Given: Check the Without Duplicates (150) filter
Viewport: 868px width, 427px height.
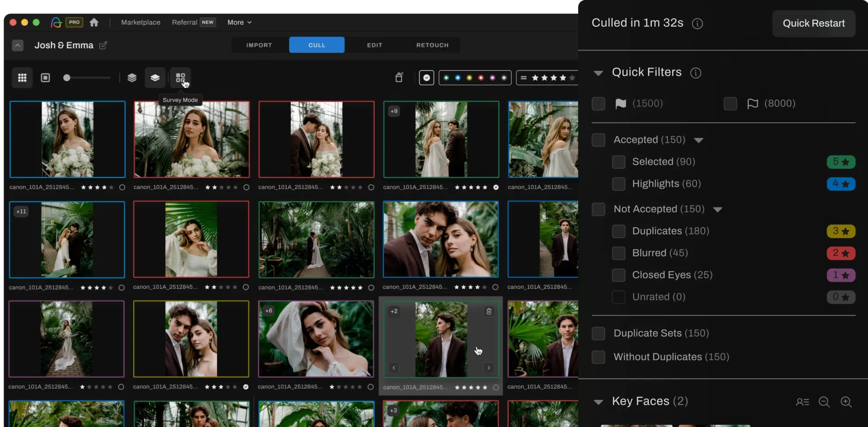Looking at the screenshot, I should coord(598,357).
